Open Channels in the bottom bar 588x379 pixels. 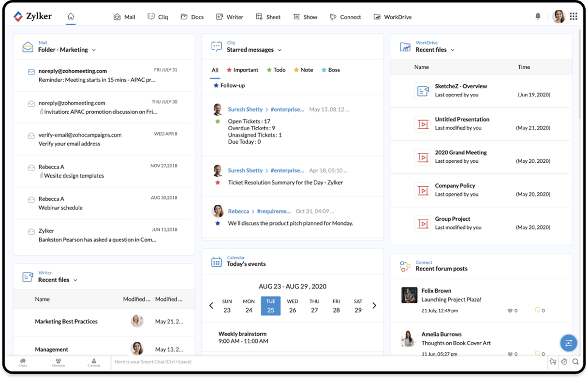click(58, 363)
